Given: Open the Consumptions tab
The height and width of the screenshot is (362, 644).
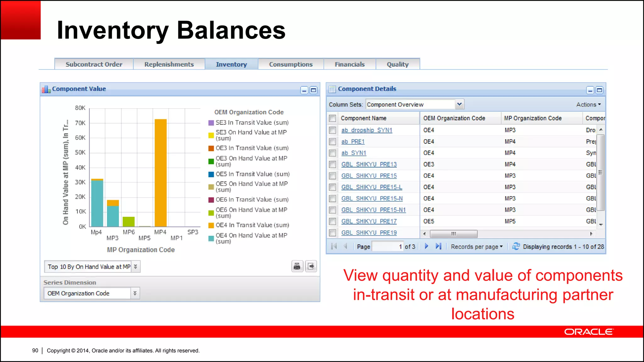Looking at the screenshot, I should [291, 64].
